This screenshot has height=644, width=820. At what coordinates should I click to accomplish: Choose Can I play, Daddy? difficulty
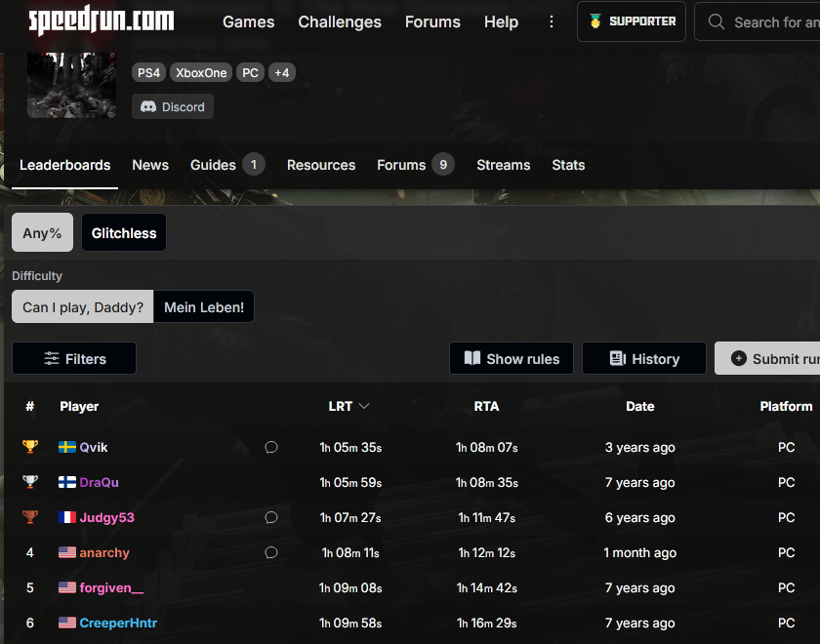(x=83, y=306)
